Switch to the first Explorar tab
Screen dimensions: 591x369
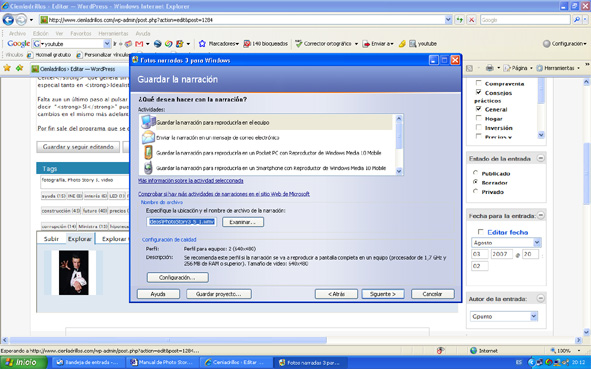(x=80, y=239)
